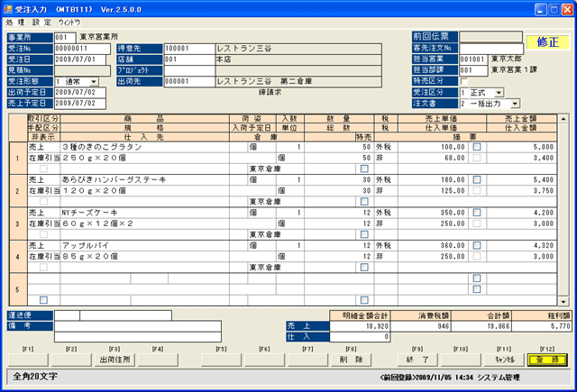Toggle 非表示 checkbox for row 5
This screenshot has height=392, width=577.
tap(43, 300)
